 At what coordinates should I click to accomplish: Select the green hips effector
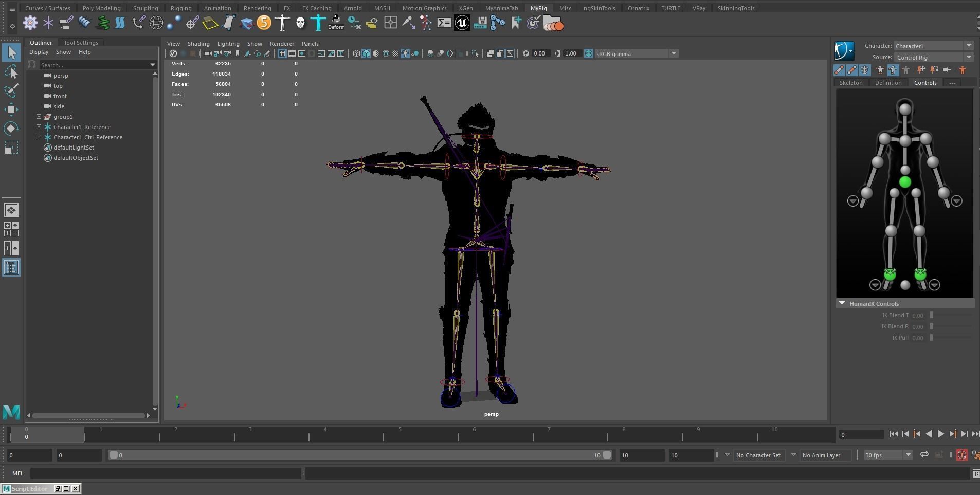coord(905,182)
